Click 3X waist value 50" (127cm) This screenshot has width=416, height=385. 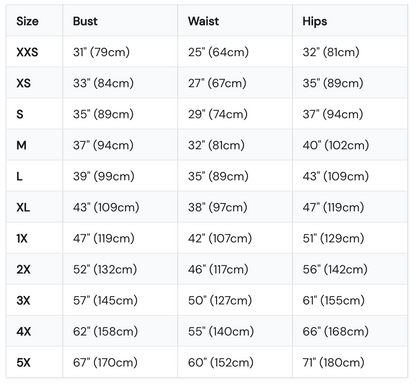coord(220,300)
